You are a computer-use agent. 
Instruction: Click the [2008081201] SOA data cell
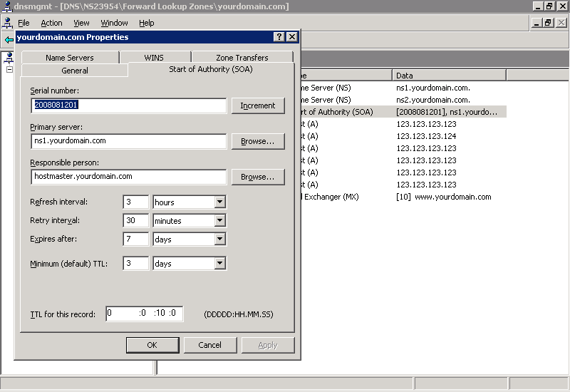pos(447,112)
